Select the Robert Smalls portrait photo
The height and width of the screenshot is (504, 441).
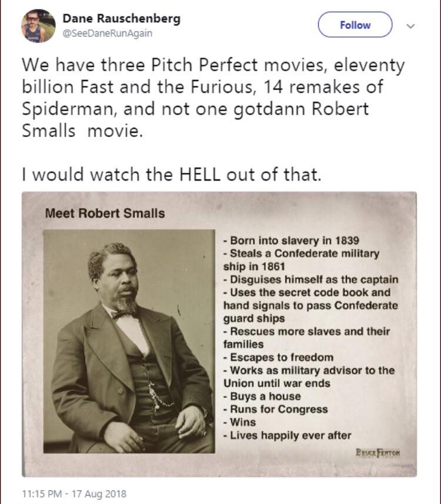tap(129, 341)
